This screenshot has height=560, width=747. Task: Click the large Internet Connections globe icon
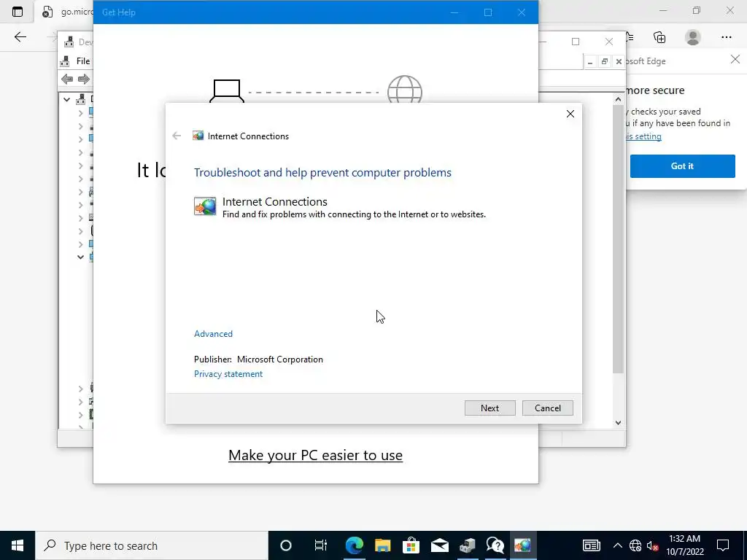click(x=205, y=206)
